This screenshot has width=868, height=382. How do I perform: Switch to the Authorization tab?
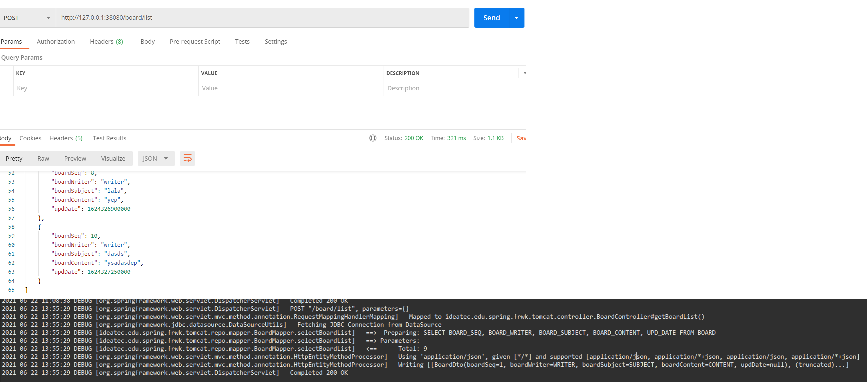coord(55,41)
